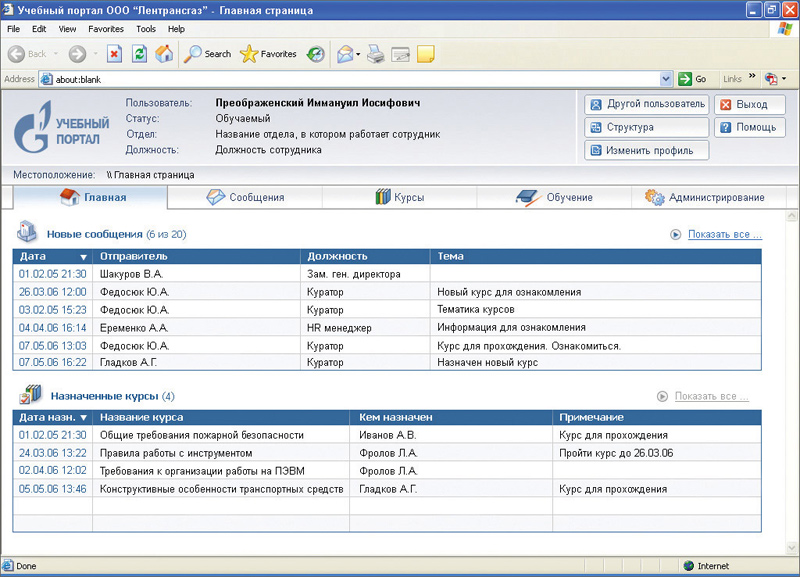This screenshot has width=800, height=577.
Task: Click the browser Stop icon
Action: click(x=114, y=54)
